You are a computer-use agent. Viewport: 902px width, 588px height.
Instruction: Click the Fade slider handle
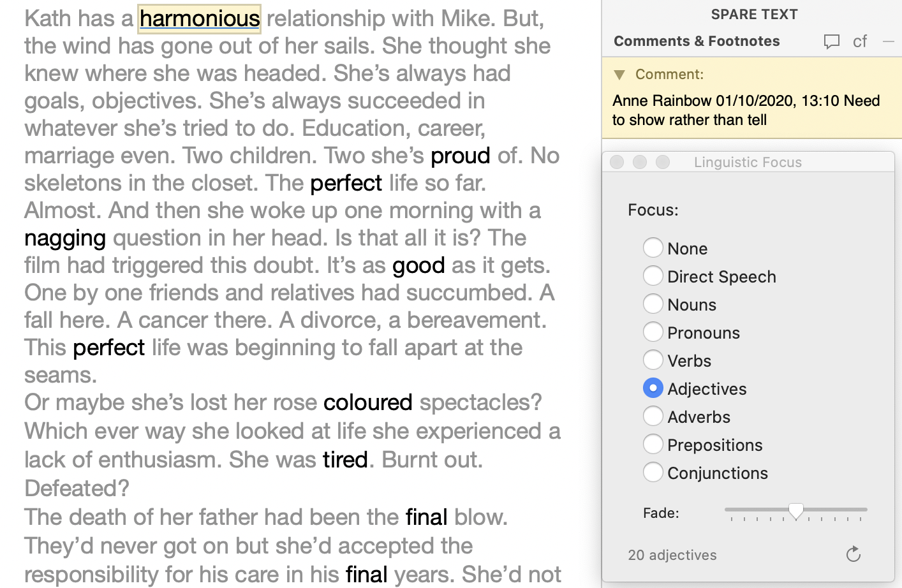pyautogui.click(x=796, y=511)
